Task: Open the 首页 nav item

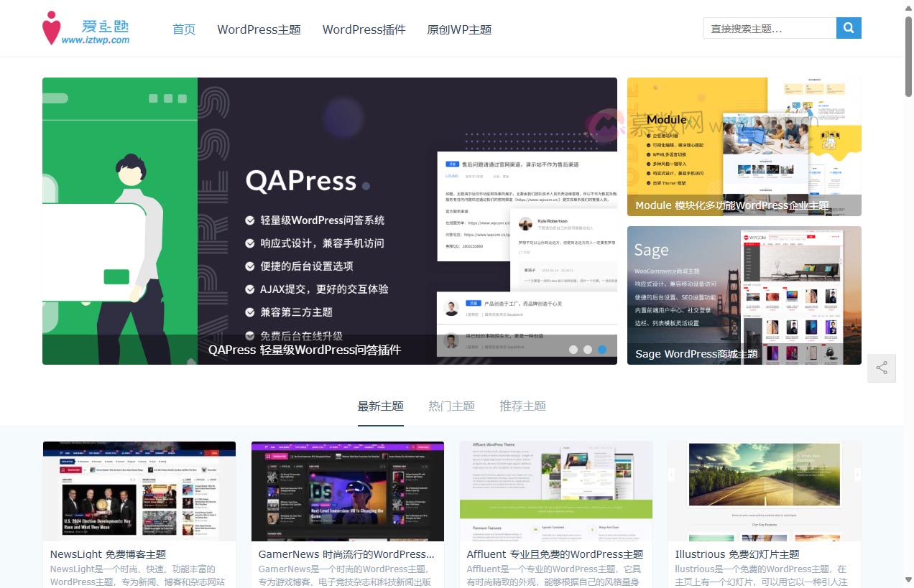Action: click(x=184, y=29)
